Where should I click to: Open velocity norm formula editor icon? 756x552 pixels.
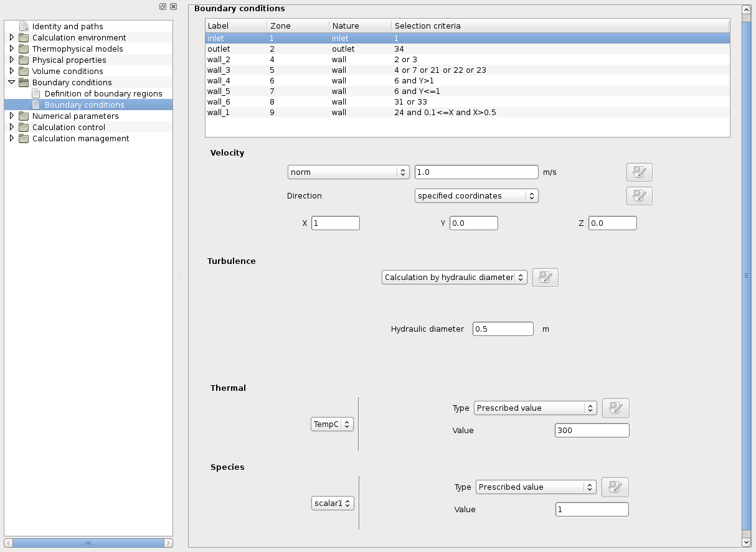639,172
